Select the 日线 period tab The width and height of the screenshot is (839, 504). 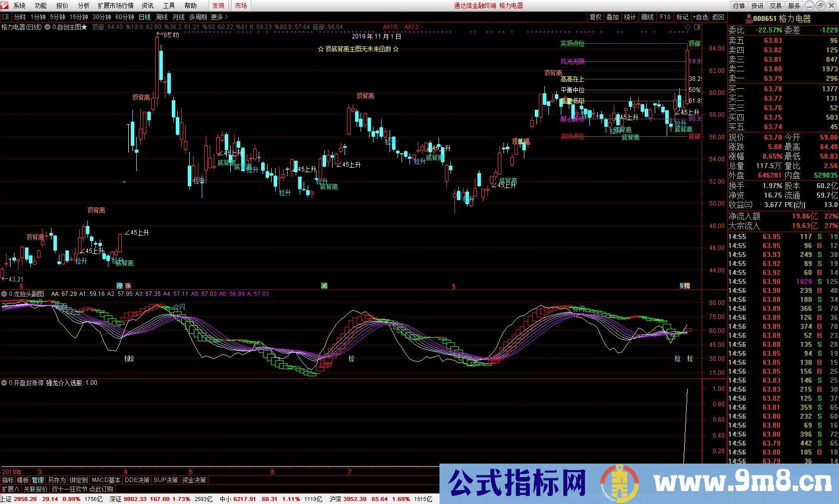145,17
